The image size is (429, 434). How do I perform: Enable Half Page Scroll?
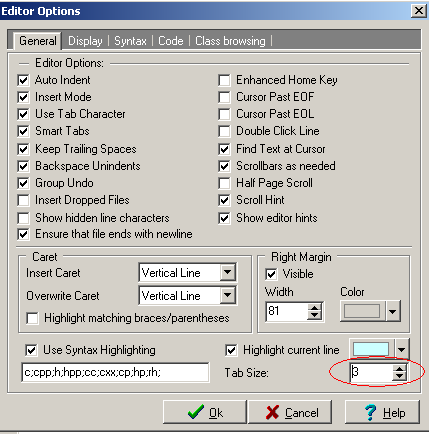[x=224, y=183]
